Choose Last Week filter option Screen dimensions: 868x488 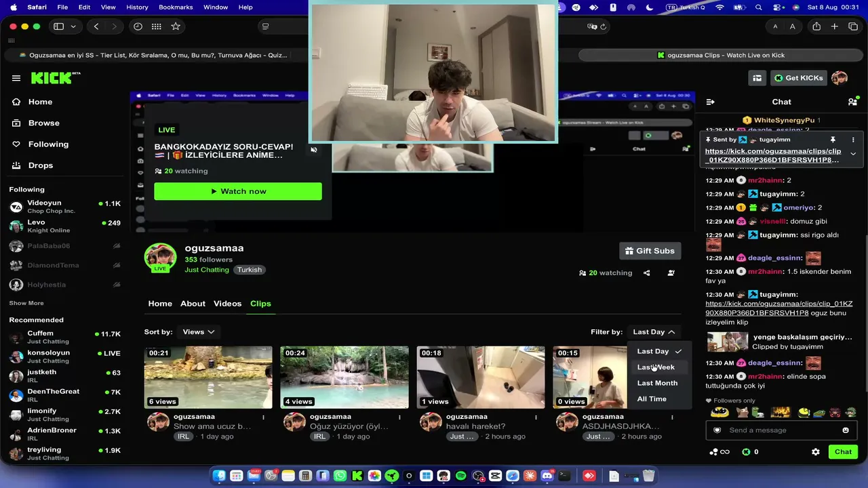click(x=659, y=367)
